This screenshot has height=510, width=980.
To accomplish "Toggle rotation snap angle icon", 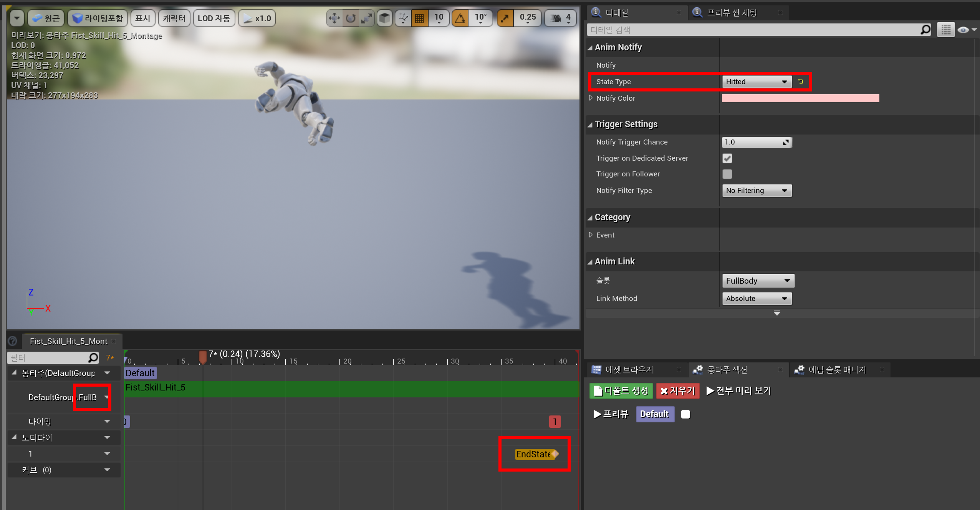I will point(460,18).
